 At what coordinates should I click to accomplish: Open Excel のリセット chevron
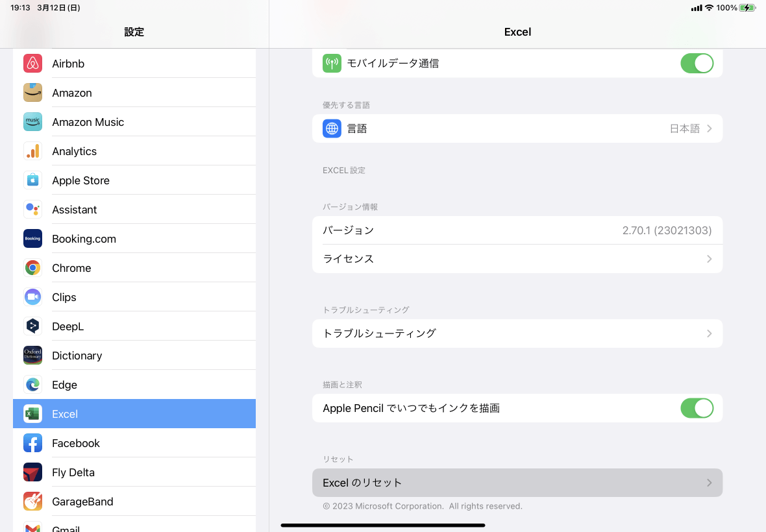710,483
